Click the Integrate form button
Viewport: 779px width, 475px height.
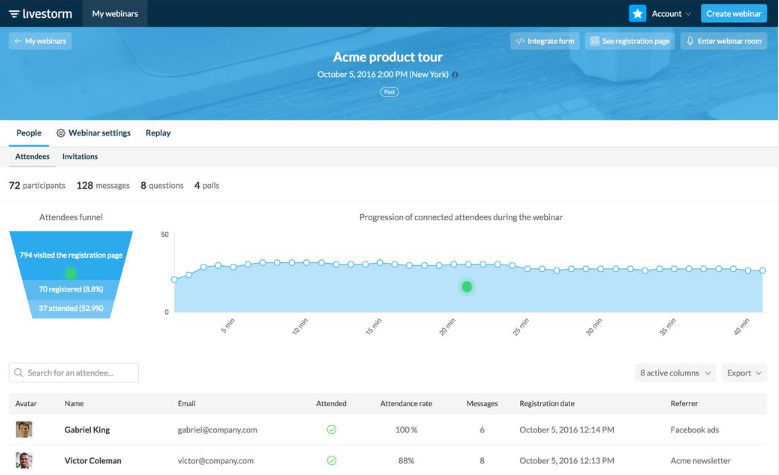click(x=545, y=41)
